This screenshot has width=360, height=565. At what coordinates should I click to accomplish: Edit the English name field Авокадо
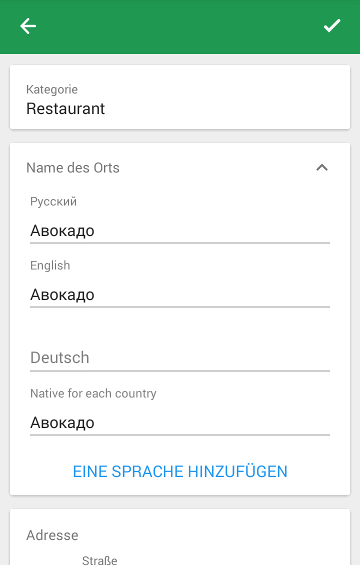click(x=180, y=295)
